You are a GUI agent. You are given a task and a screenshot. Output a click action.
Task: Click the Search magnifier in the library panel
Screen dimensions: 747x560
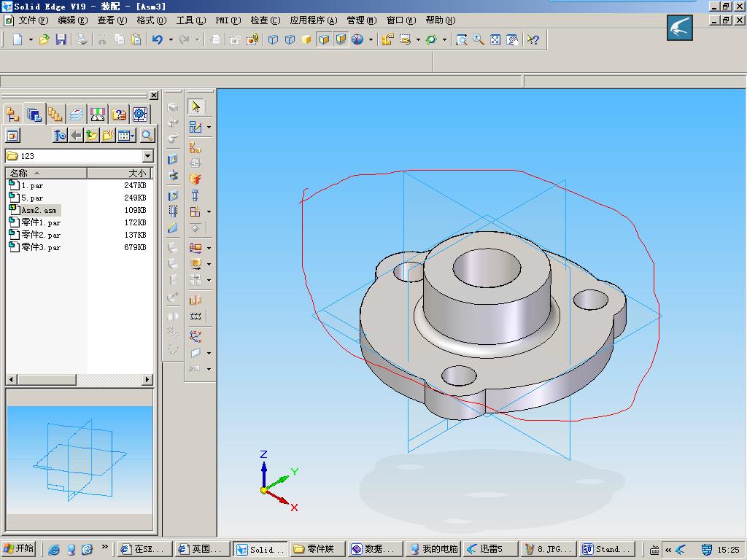147,136
